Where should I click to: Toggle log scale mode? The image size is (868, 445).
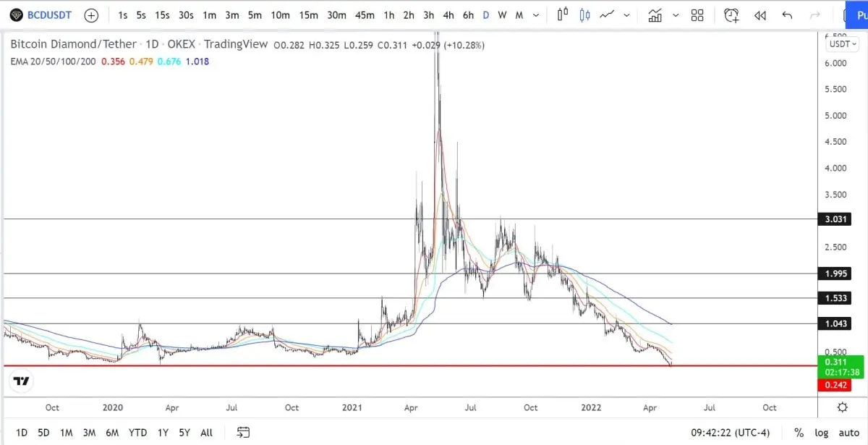[x=822, y=433]
